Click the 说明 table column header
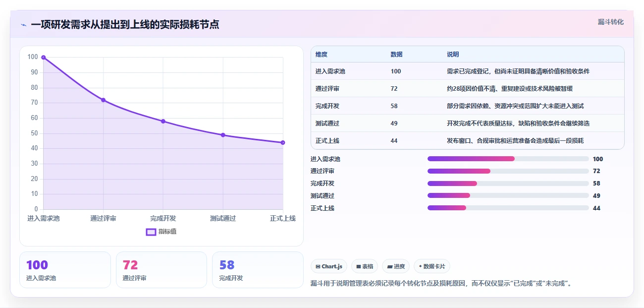The height and width of the screenshot is (308, 644). click(x=453, y=55)
